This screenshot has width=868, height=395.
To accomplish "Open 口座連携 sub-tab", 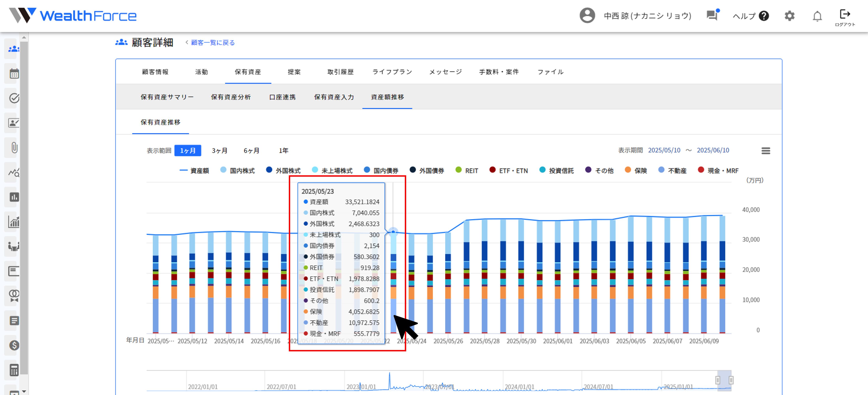I will coord(282,97).
